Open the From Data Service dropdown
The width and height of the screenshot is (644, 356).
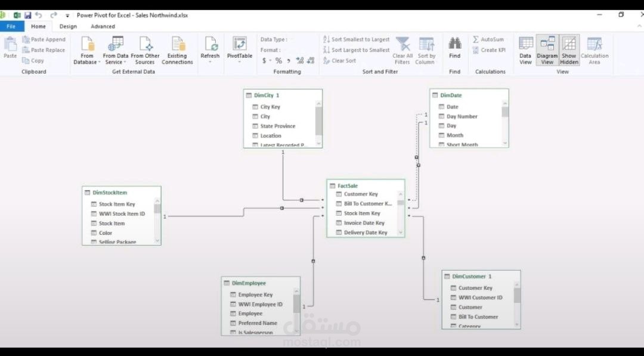tap(116, 51)
